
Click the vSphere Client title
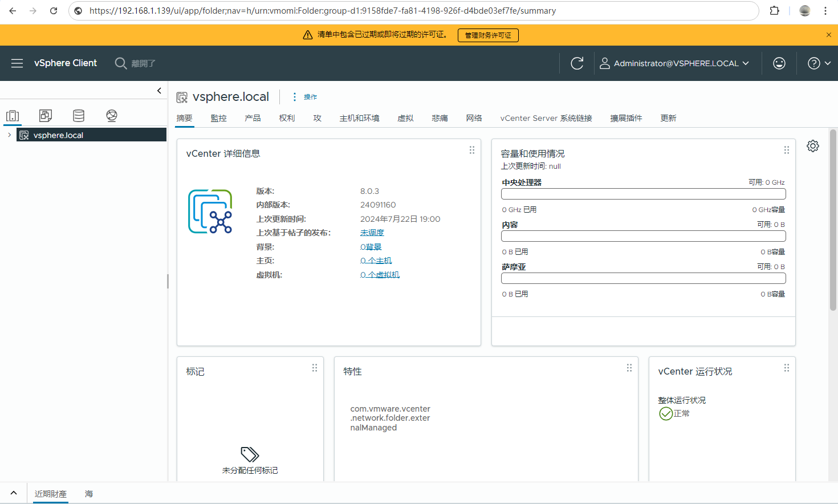tap(66, 63)
